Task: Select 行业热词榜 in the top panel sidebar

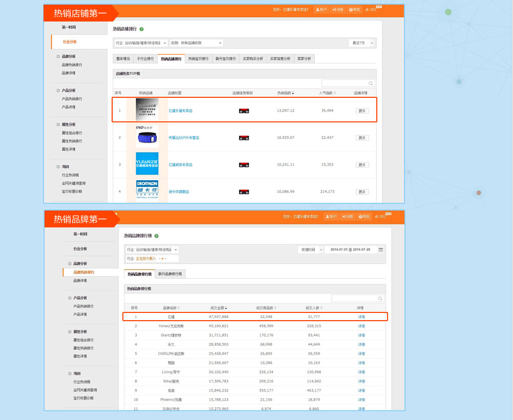Action: click(70, 175)
